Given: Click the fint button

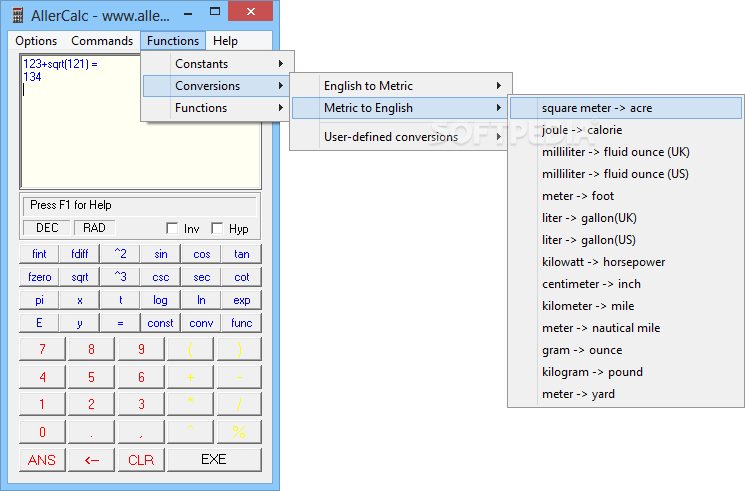Looking at the screenshot, I should click(x=39, y=254).
